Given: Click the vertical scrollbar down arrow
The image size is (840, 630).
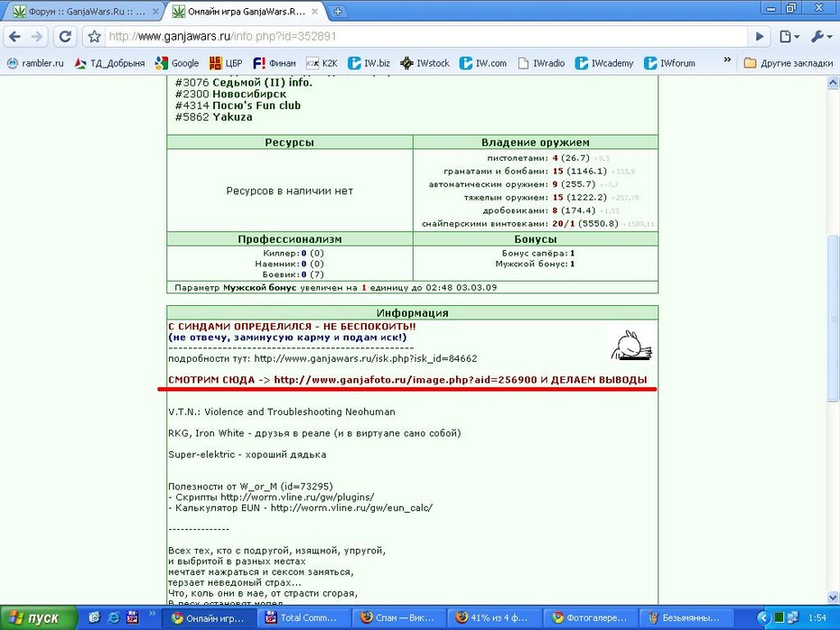Looking at the screenshot, I should (x=833, y=597).
